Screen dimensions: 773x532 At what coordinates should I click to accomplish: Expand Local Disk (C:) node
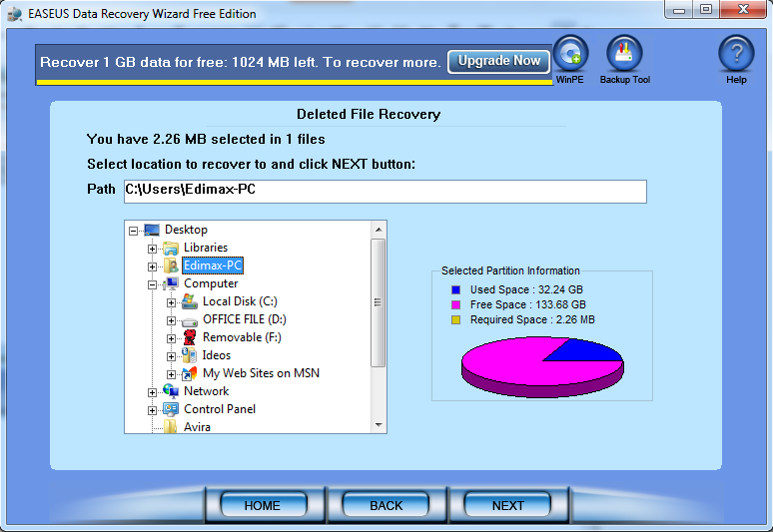171,302
